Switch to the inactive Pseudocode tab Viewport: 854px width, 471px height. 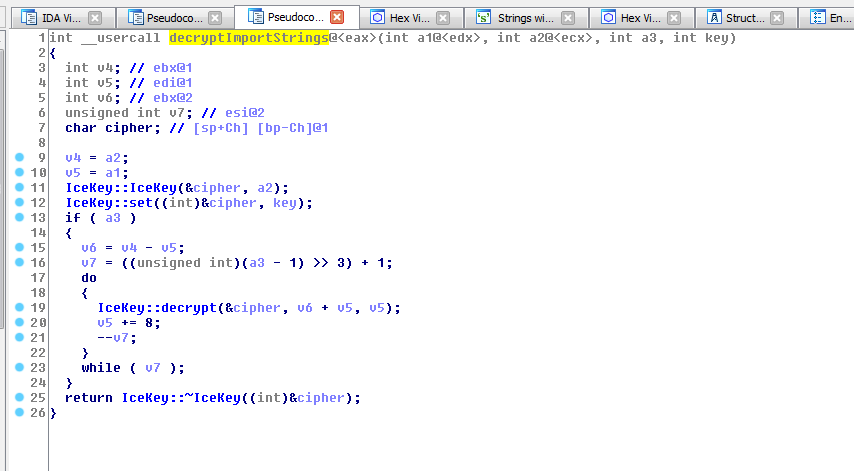173,18
